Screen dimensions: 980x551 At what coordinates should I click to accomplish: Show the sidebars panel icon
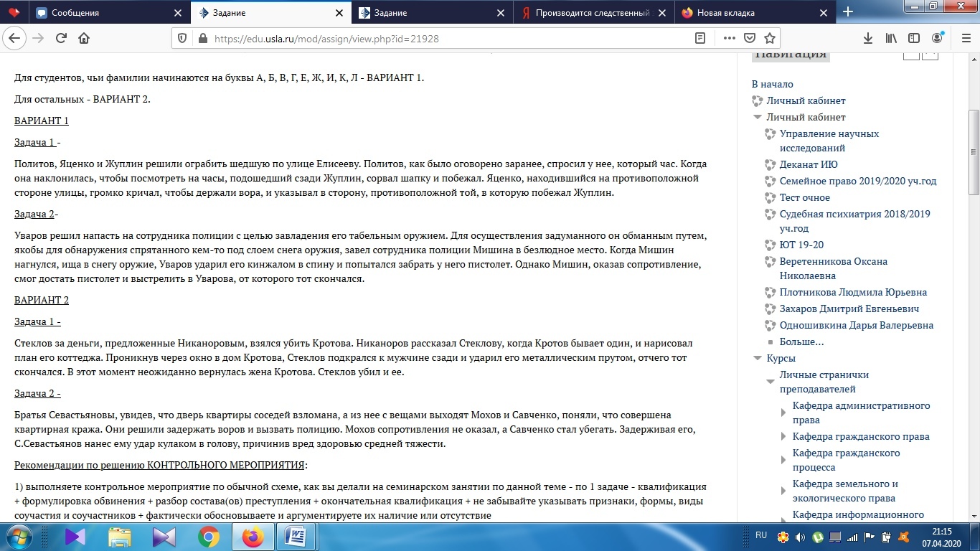(x=914, y=38)
